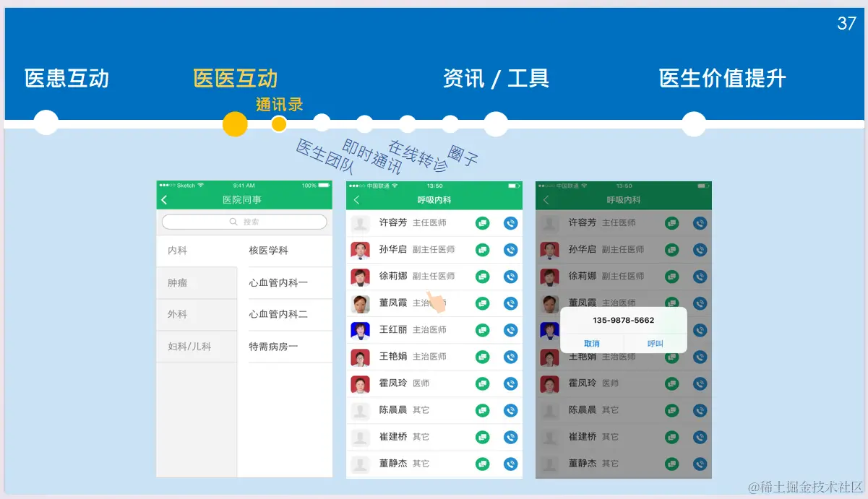Click the phone number 135-9878-5662

pos(623,320)
